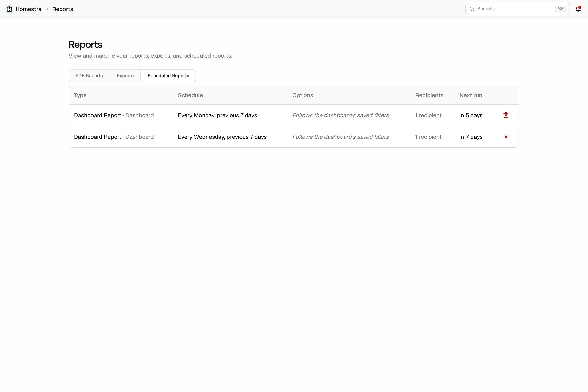This screenshot has height=392, width=588.
Task: Click the Homestra logo icon
Action: [x=10, y=9]
